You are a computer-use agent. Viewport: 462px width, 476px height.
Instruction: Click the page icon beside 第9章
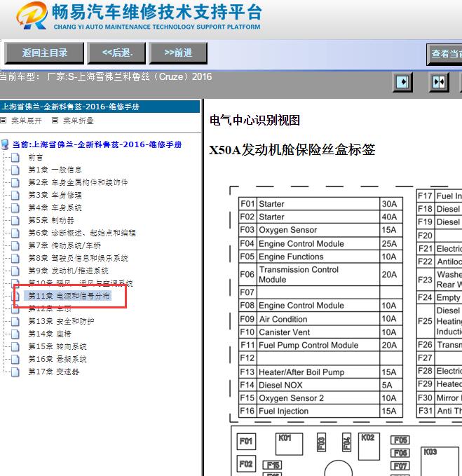[x=15, y=271]
